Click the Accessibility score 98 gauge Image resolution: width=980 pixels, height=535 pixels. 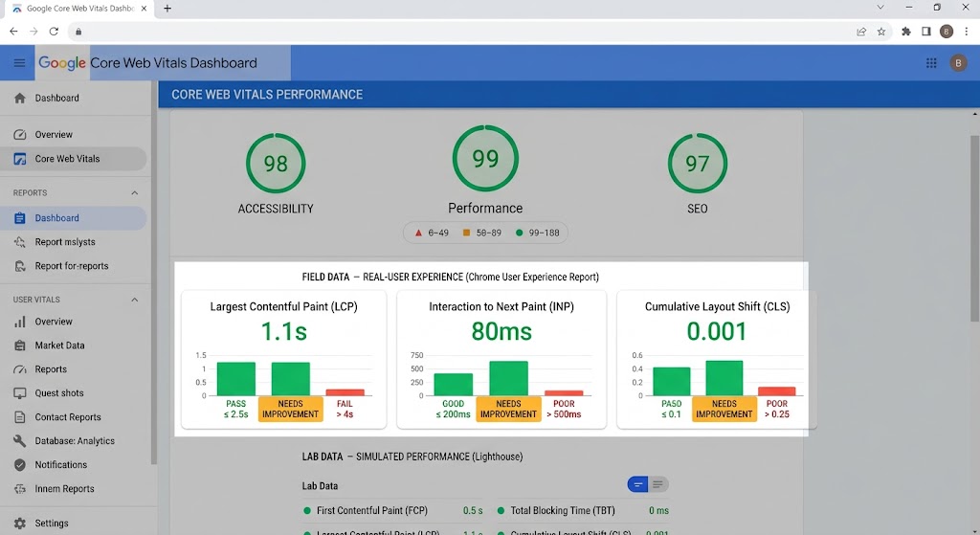276,163
